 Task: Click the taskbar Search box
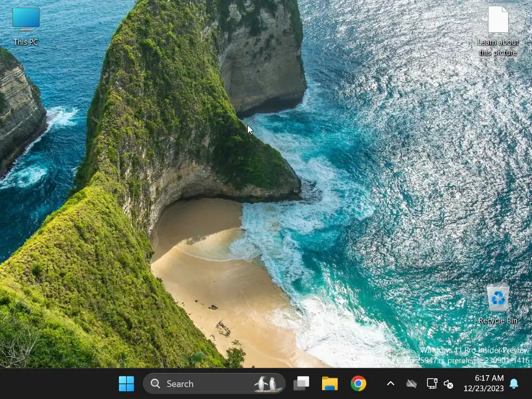[x=214, y=384]
